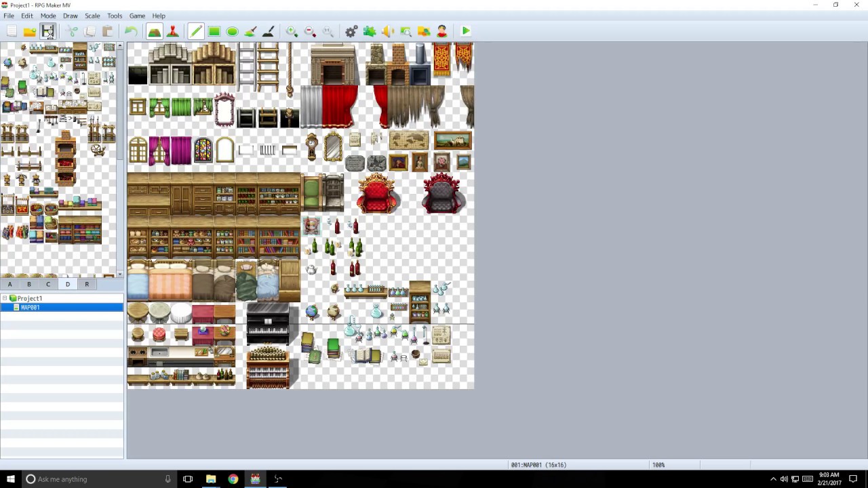Click the stained glass window tile
This screenshot has height=488, width=868.
[x=203, y=150]
